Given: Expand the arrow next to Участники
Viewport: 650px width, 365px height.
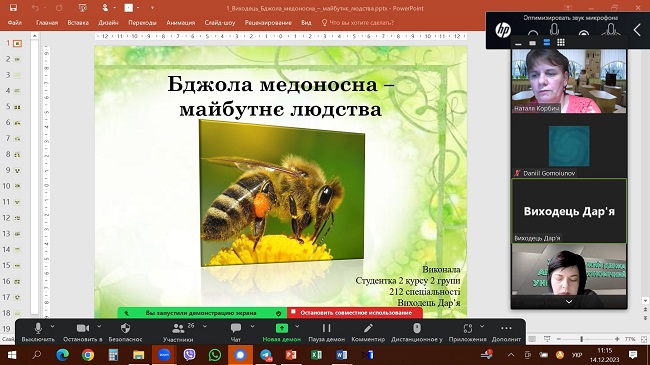Looking at the screenshot, I should coord(205,327).
